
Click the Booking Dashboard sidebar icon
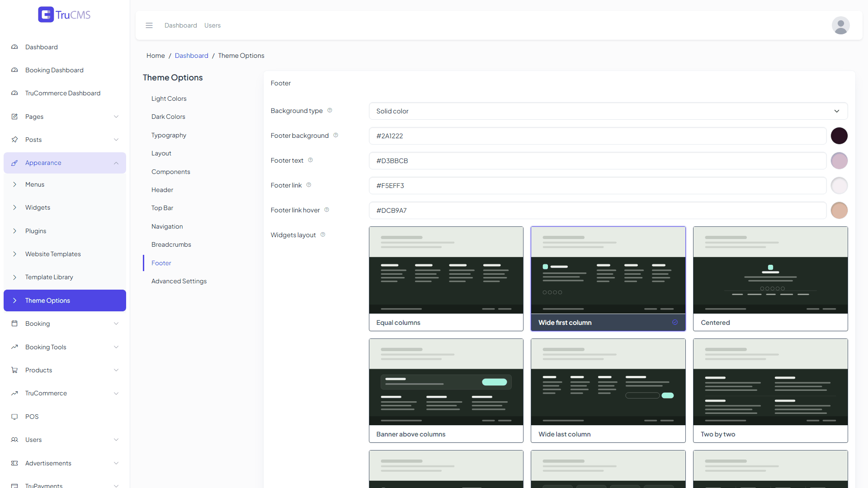click(14, 70)
